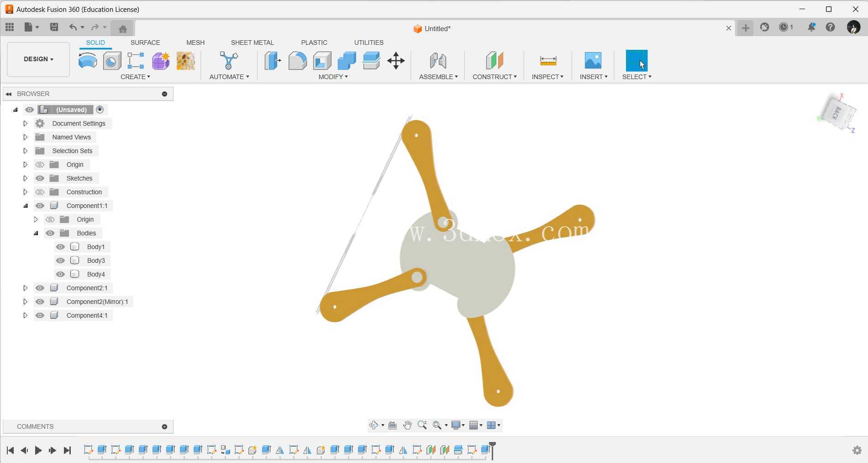Open the AUTOMATE menu
Viewport: 868px width, 463px height.
229,77
